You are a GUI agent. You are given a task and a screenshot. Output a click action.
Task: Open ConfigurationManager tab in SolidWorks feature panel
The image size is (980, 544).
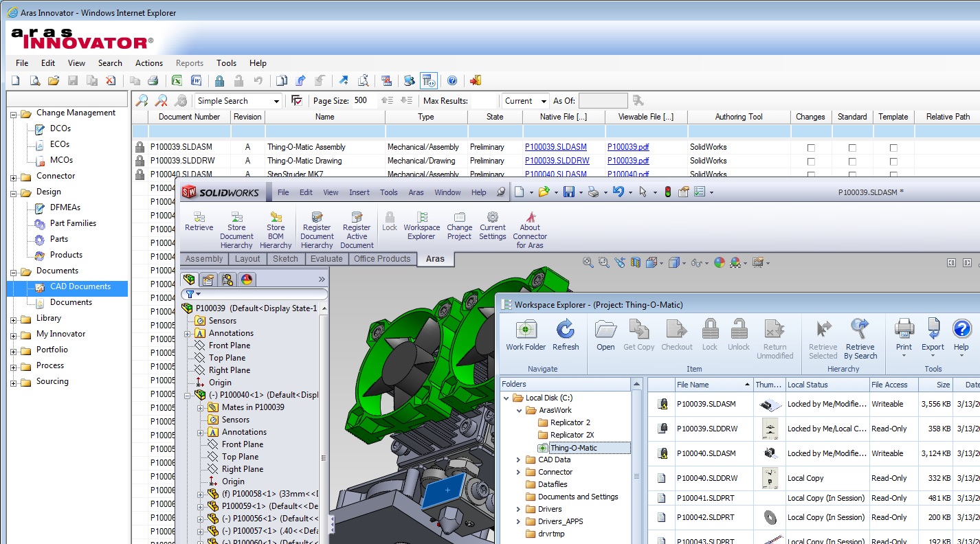227,280
